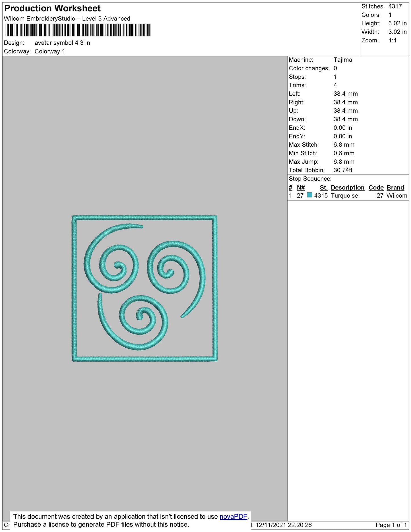Click the EndX value 0.00 in
Image resolution: width=411 pixels, height=532 pixels.
point(343,128)
